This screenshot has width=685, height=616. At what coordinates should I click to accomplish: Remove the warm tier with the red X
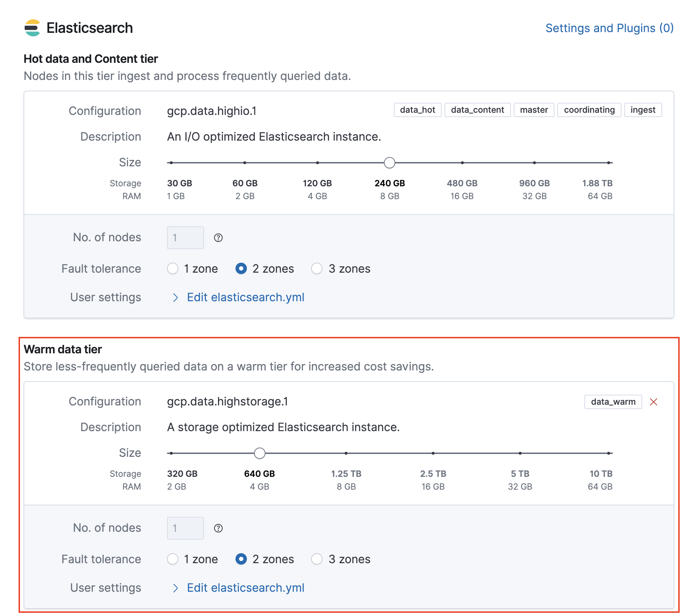click(x=653, y=402)
